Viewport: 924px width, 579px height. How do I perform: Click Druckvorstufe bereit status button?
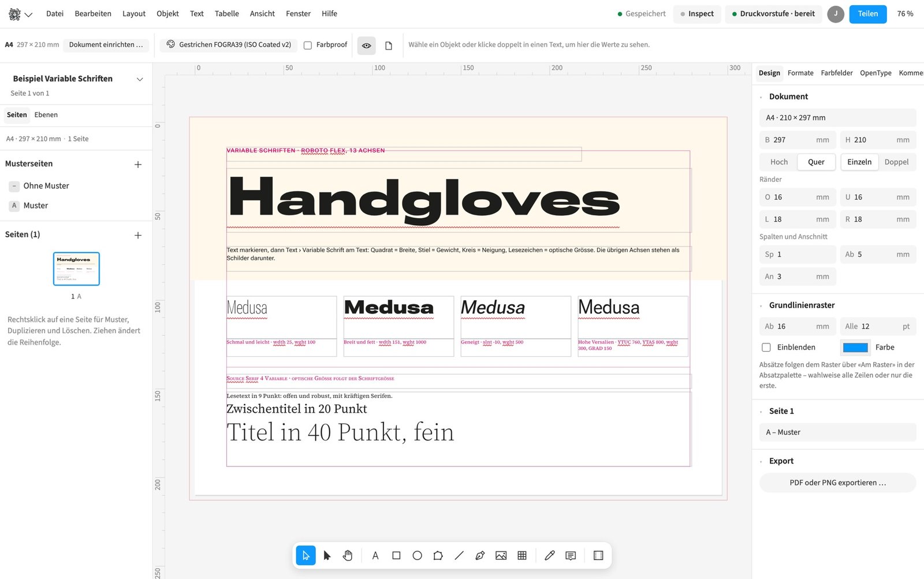pyautogui.click(x=773, y=14)
